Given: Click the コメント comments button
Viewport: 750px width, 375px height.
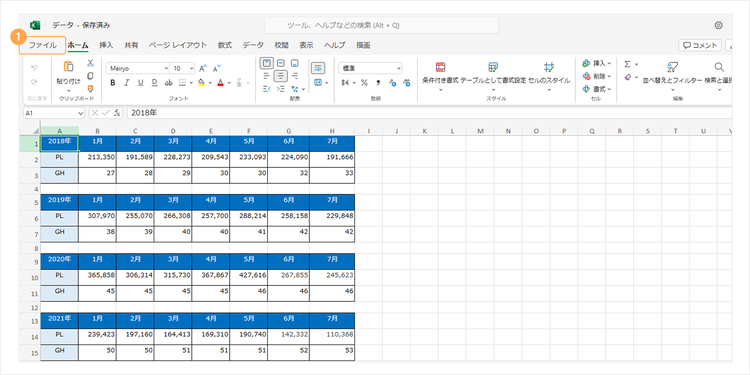Looking at the screenshot, I should coord(700,45).
